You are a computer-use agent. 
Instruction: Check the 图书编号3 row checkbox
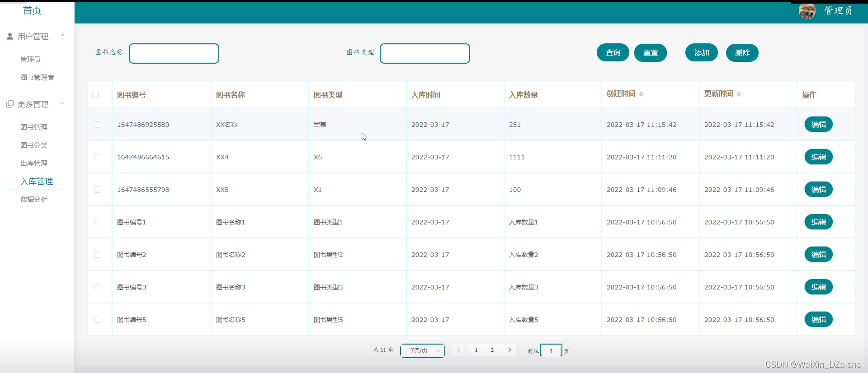pos(97,287)
